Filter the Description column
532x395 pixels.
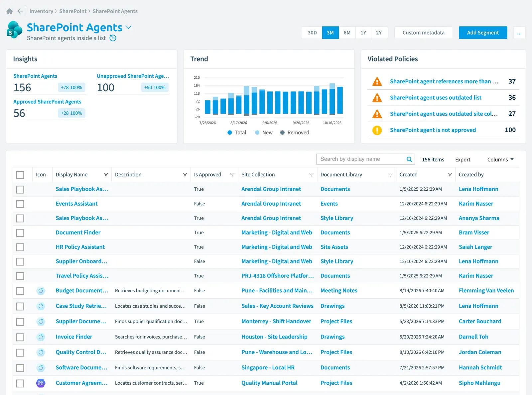click(185, 175)
